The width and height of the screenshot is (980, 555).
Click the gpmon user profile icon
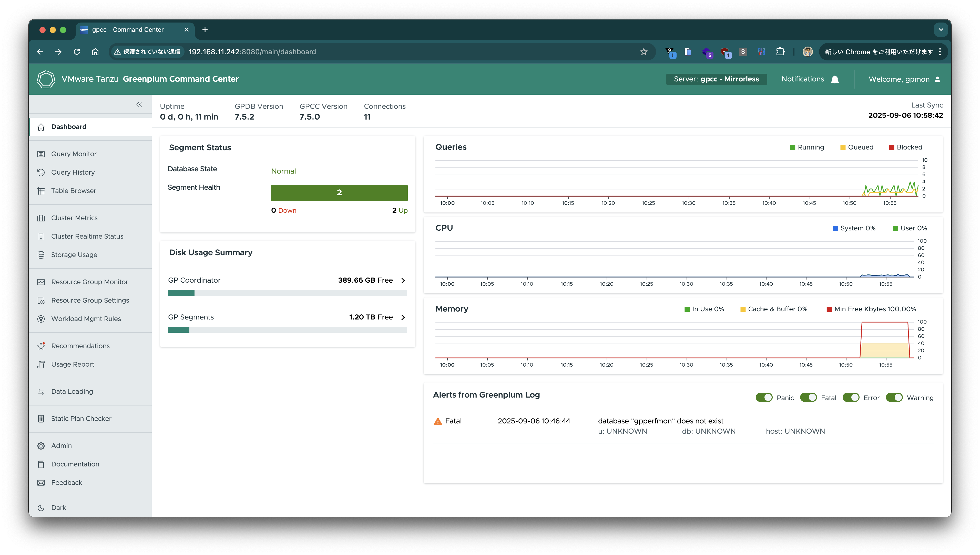[x=937, y=79]
